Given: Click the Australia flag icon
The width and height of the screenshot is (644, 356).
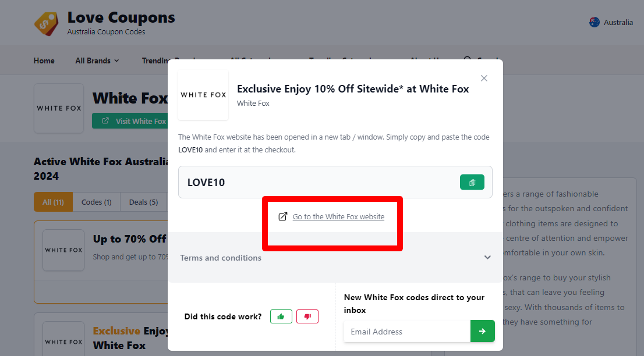Looking at the screenshot, I should point(594,22).
